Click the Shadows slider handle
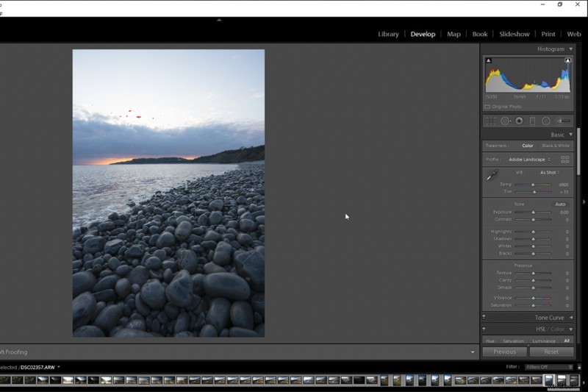 pos(534,239)
